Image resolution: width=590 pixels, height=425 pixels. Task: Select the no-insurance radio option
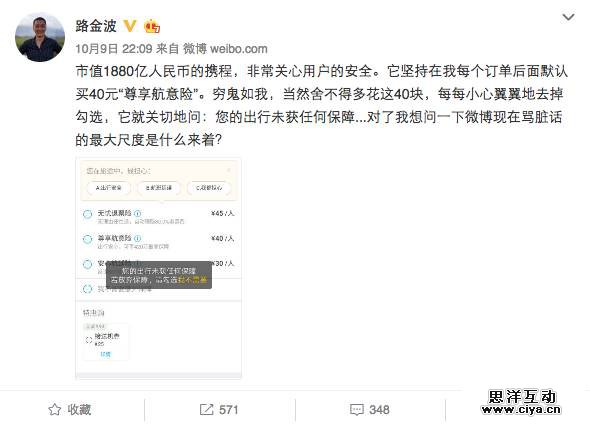coord(87,289)
